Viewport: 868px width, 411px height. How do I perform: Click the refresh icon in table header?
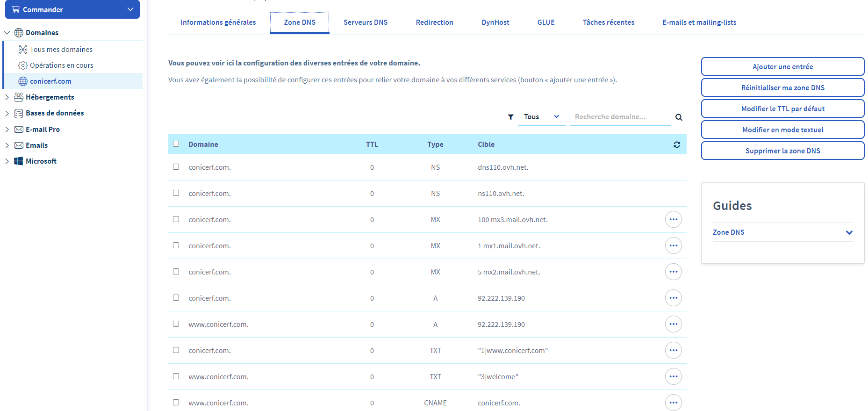[676, 144]
